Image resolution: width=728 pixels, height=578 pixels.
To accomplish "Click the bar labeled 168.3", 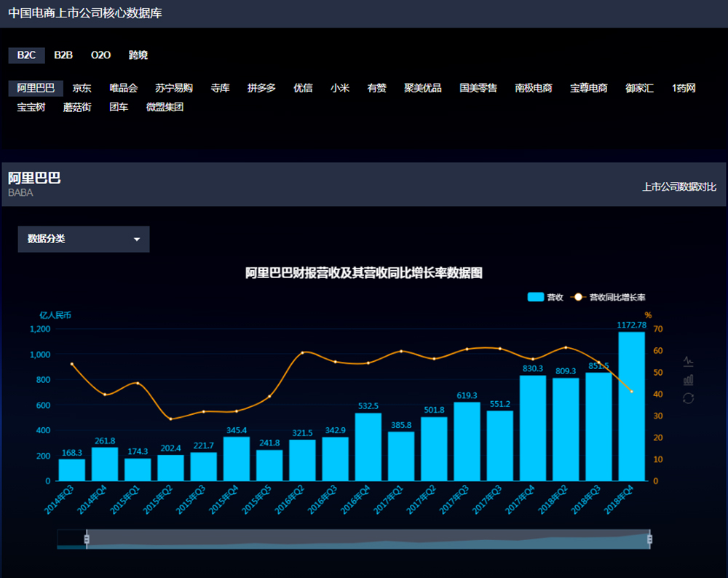I will point(72,470).
